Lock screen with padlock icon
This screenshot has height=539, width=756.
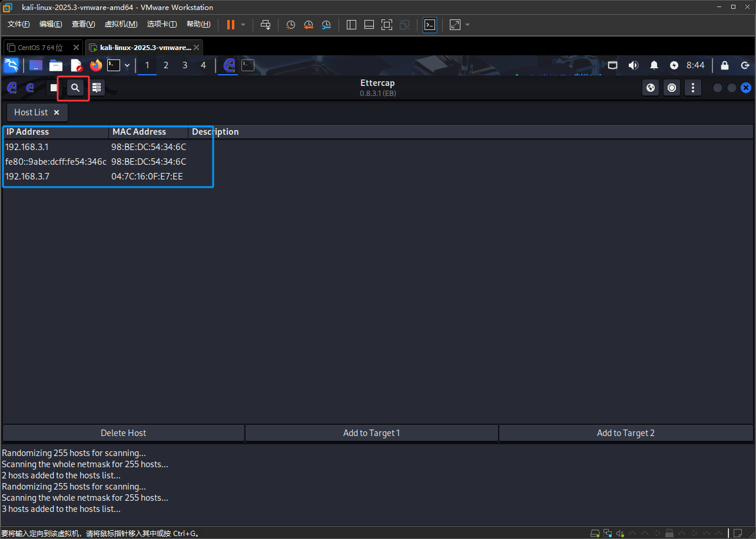725,65
